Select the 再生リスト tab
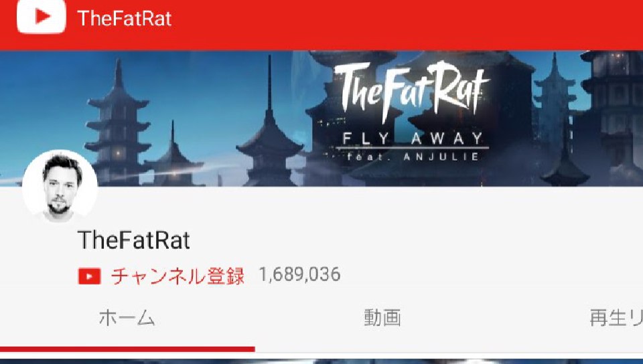Screen dimensions: 643x364 (616, 318)
